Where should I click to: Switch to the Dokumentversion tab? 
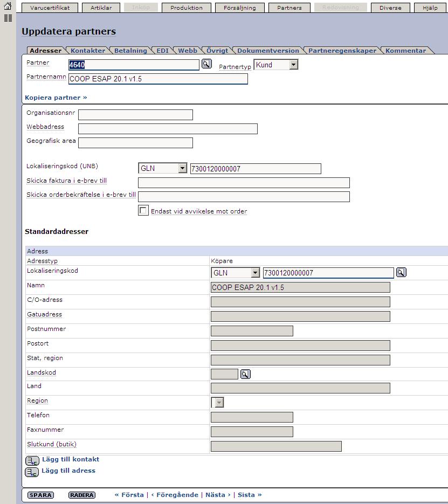point(268,51)
